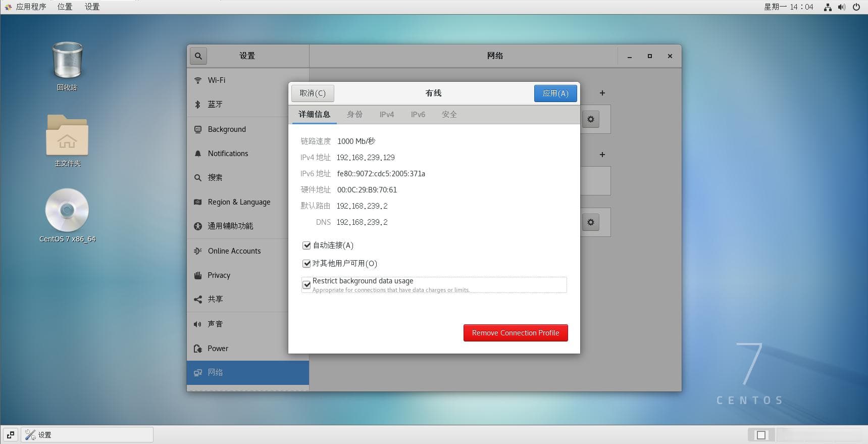868x444 pixels.
Task: Switch to the 详细信息 tab
Action: pos(314,115)
